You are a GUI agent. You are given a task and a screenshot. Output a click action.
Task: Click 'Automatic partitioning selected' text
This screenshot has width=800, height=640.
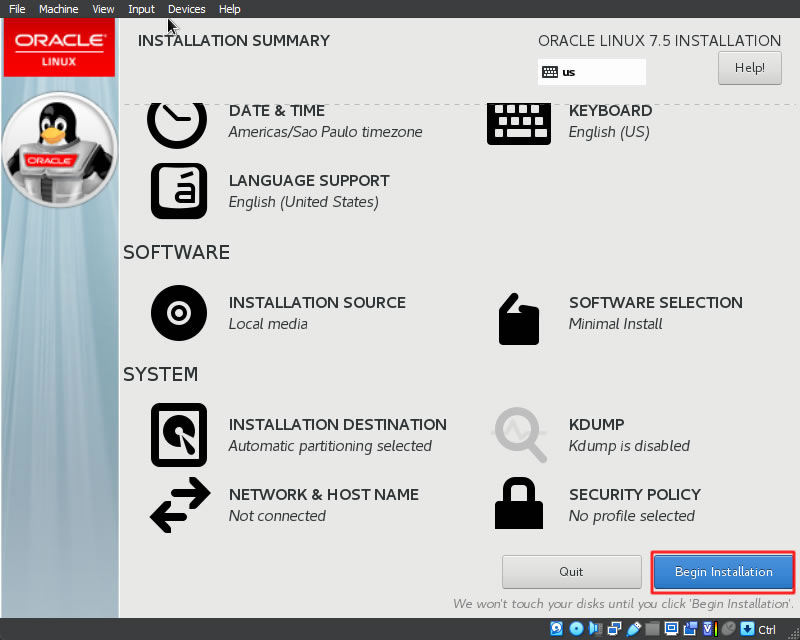click(330, 446)
